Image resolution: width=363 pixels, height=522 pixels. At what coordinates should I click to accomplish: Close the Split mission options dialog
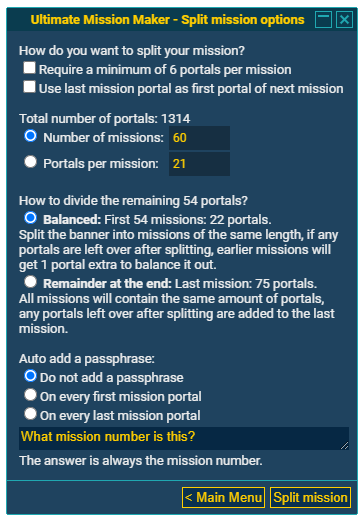coord(344,20)
